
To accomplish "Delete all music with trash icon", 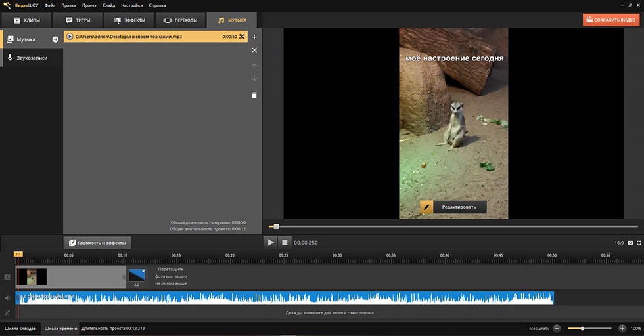I will 254,95.
